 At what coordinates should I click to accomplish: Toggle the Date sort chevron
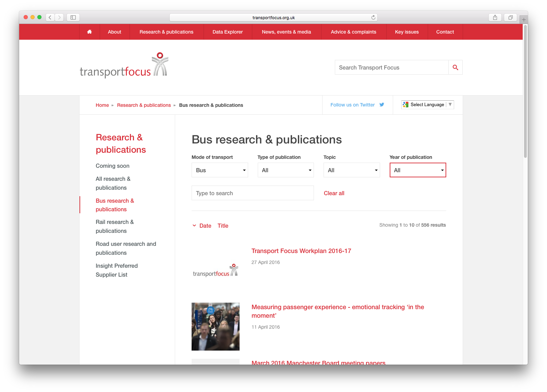pyautogui.click(x=194, y=226)
